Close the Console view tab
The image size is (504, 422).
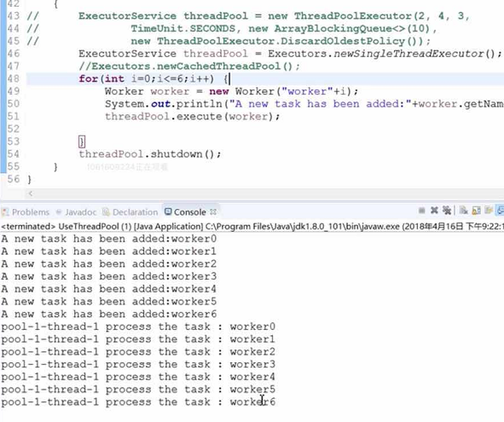(213, 211)
